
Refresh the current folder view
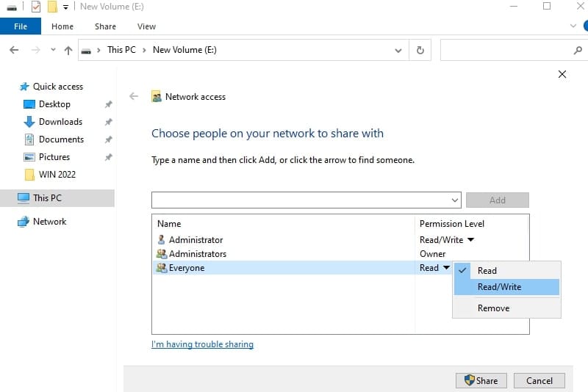click(420, 50)
